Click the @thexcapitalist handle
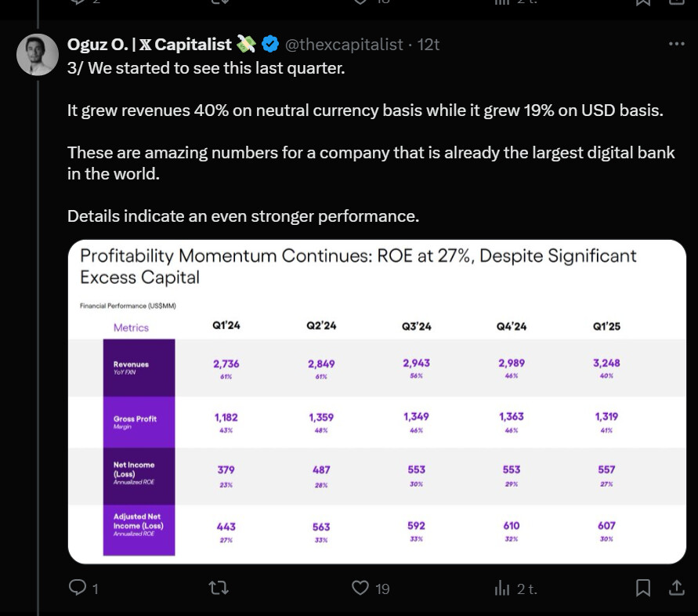 pyautogui.click(x=344, y=44)
